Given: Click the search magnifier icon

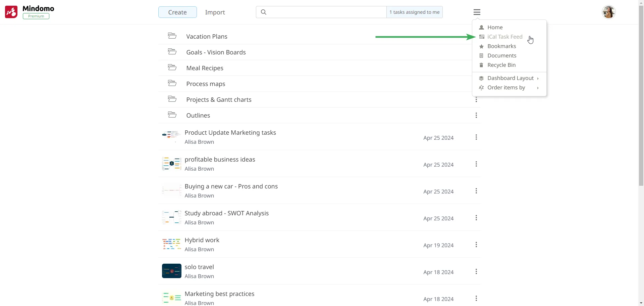Looking at the screenshot, I should tap(264, 12).
